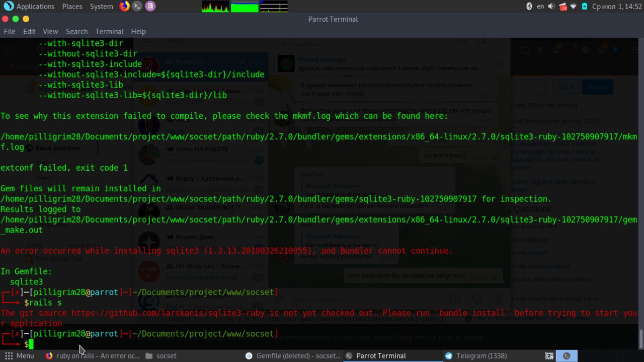Open the Terminal menu
644x362 pixels.
tap(109, 31)
